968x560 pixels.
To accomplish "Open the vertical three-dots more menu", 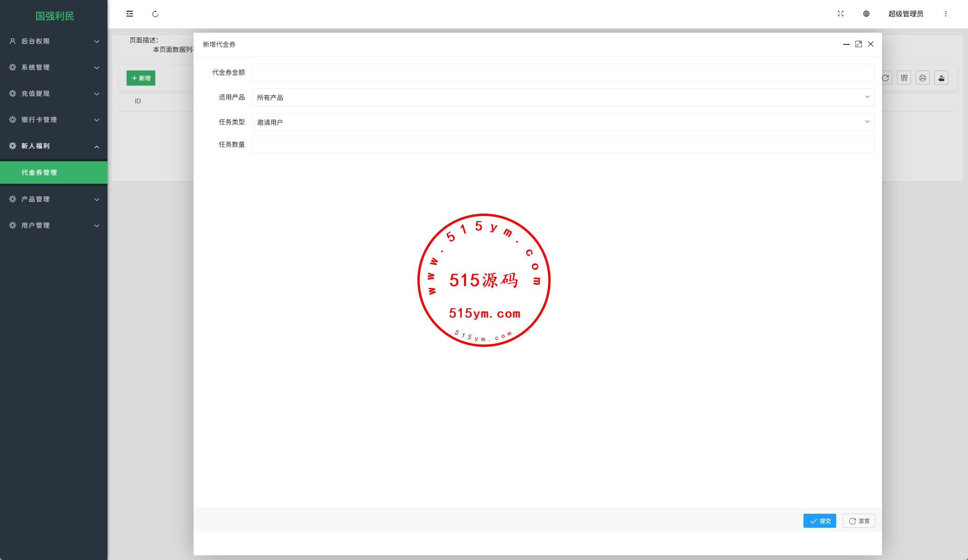I will click(x=946, y=14).
